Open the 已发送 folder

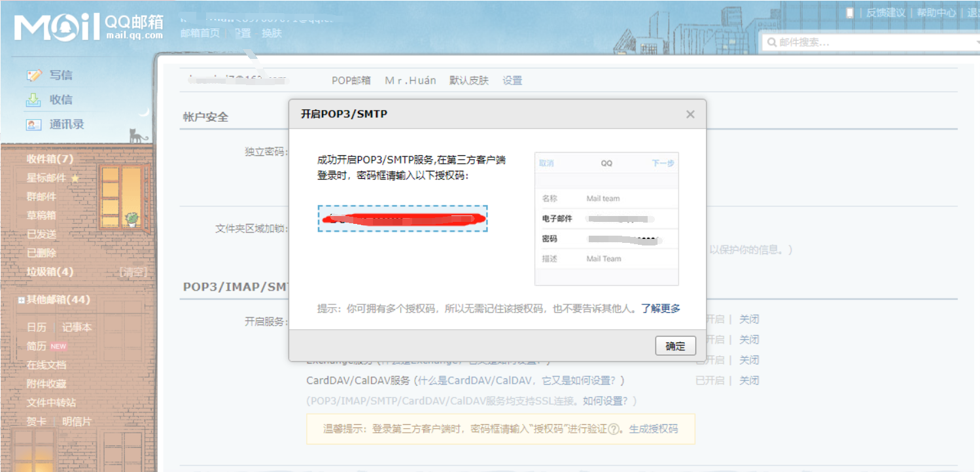click(41, 234)
